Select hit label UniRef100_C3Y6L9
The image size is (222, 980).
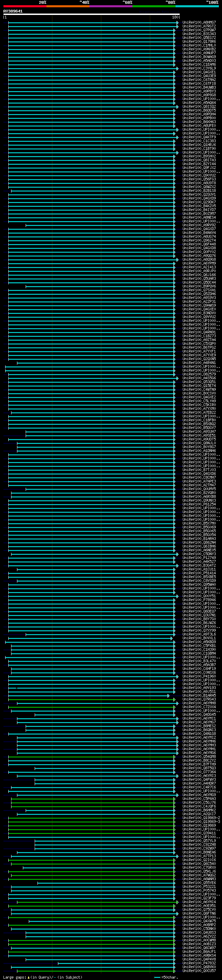(199, 69)
